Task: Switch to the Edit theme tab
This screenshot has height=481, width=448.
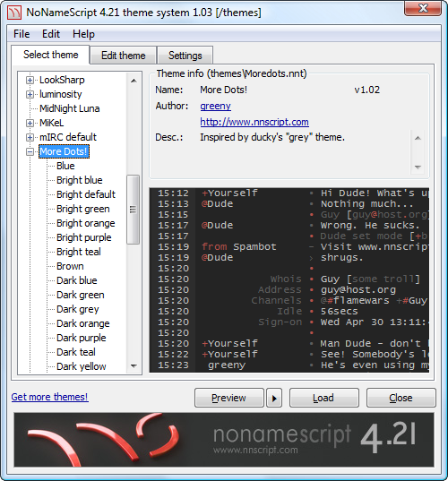Action: pyautogui.click(x=124, y=56)
